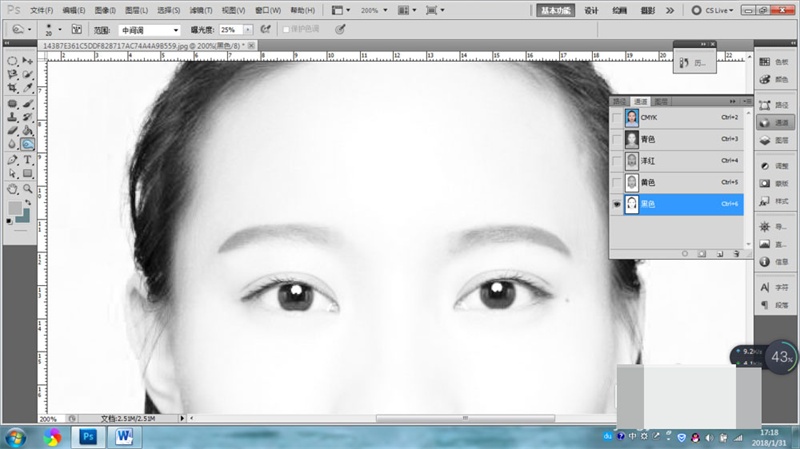Click the foreground color swatch
This screenshot has height=449, width=800.
tap(15, 207)
